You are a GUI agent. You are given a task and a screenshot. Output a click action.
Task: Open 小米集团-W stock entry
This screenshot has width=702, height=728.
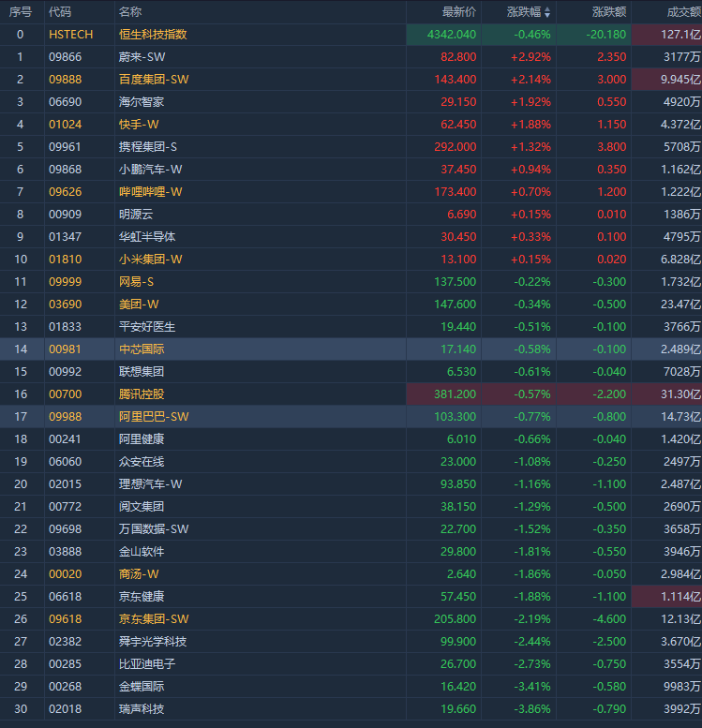click(x=150, y=260)
